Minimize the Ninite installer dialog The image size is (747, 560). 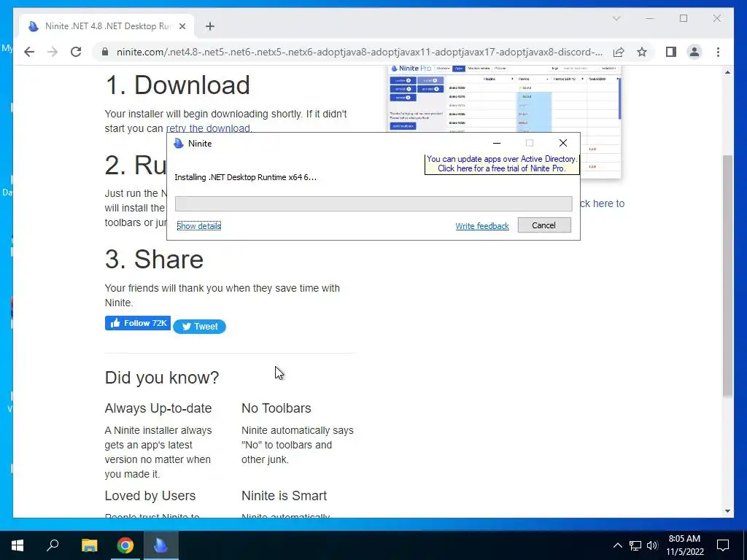click(x=496, y=143)
